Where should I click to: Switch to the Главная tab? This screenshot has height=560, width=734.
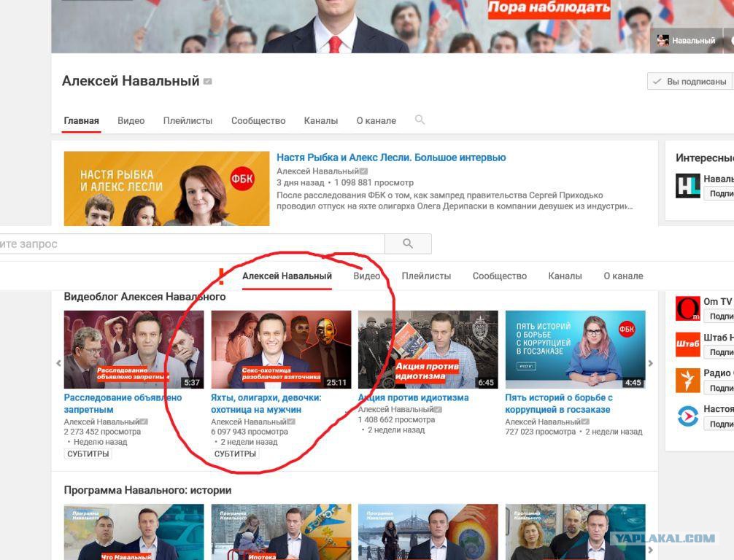coord(82,121)
